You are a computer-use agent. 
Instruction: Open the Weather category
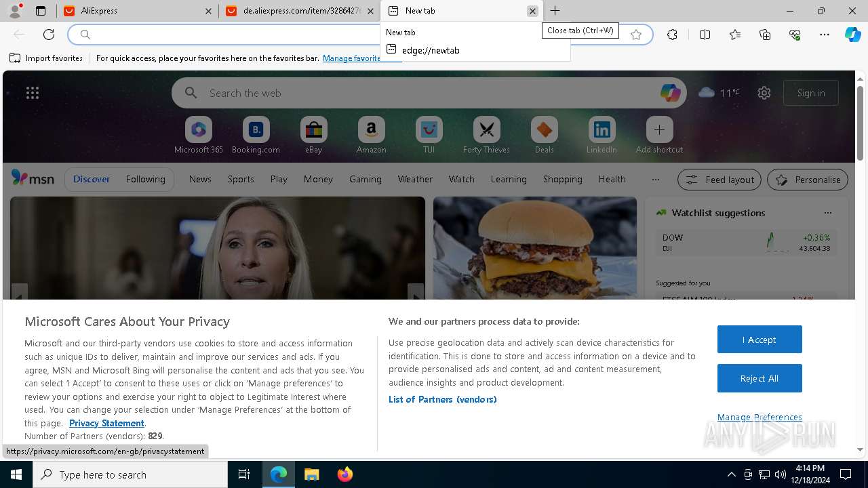coord(415,179)
